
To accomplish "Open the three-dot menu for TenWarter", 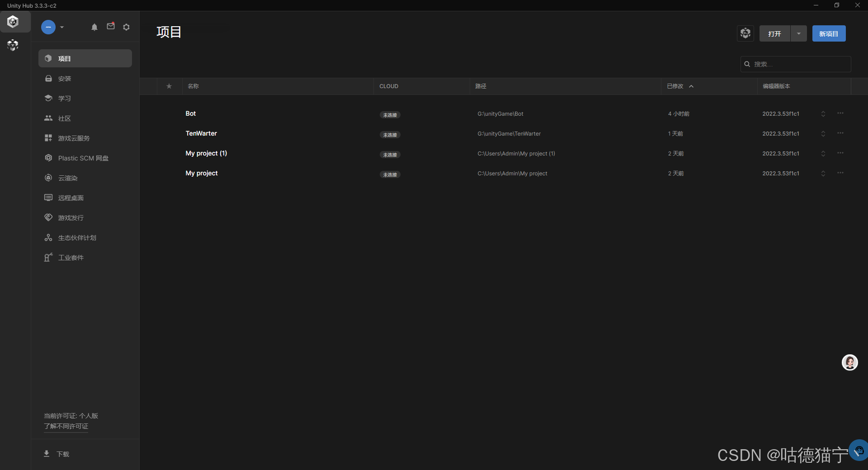I will tap(840, 133).
